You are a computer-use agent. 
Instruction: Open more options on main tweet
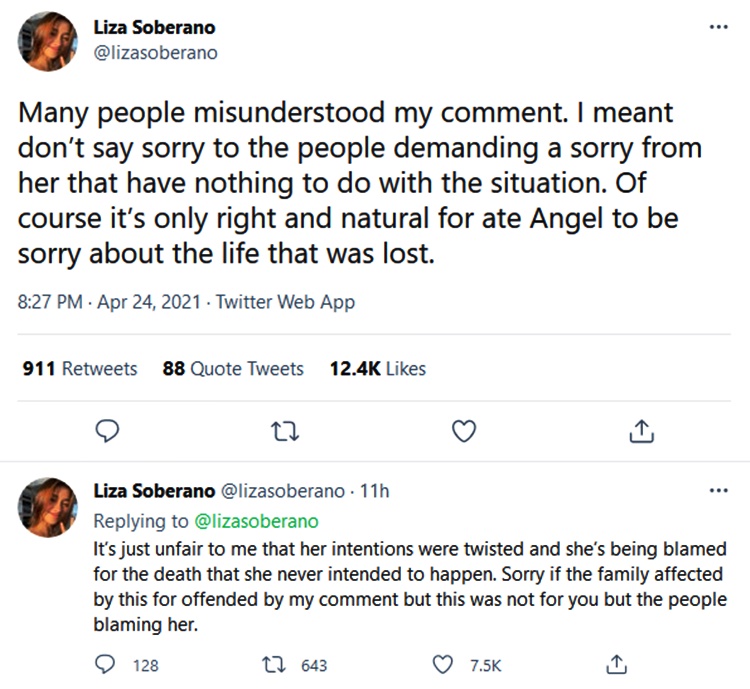(x=718, y=26)
